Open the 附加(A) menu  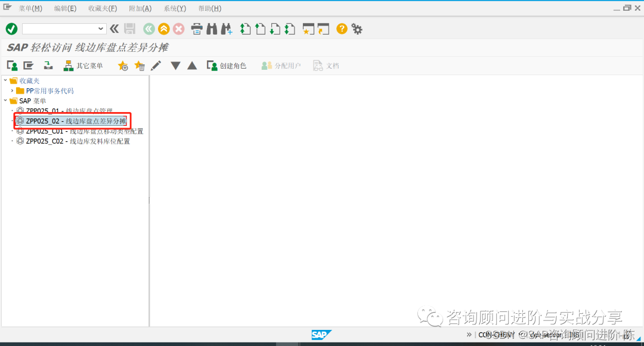pyautogui.click(x=140, y=8)
